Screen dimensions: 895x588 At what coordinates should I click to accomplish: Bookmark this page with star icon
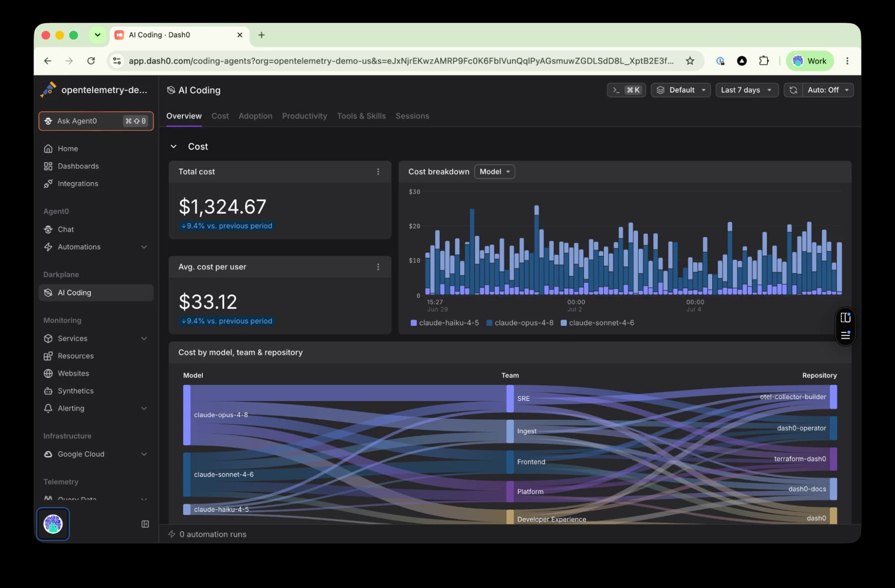coord(690,61)
